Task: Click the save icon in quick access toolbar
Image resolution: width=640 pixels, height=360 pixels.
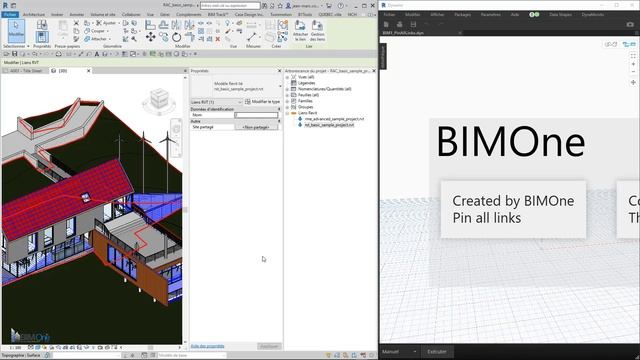Action: coord(15,54)
